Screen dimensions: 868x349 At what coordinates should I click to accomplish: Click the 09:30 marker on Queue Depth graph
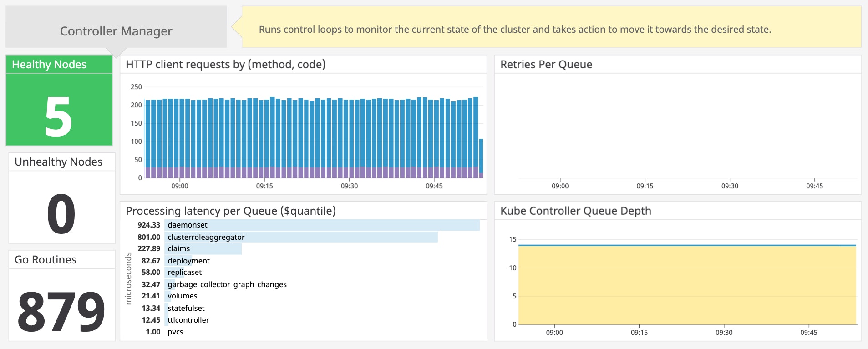724,333
